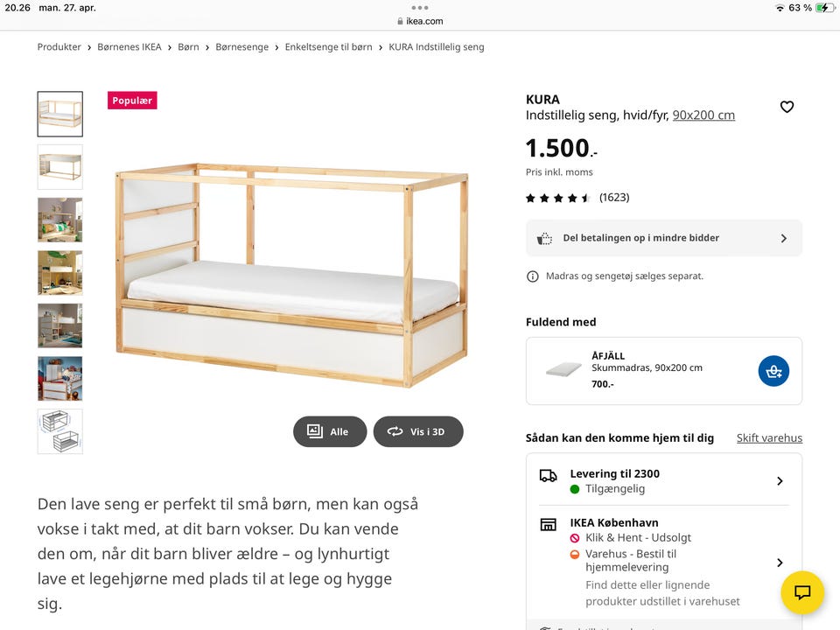Add KURA bed to favorites heart
This screenshot has width=840, height=630.
[787, 107]
